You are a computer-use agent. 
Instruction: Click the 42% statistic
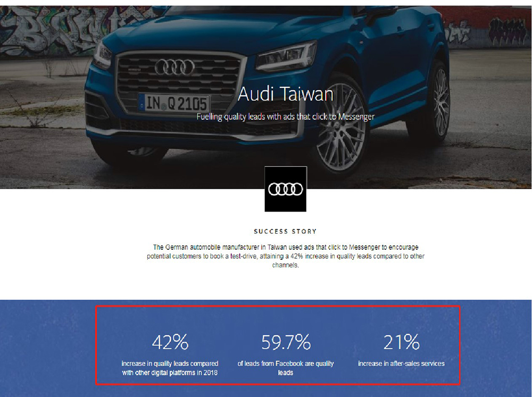[170, 342]
